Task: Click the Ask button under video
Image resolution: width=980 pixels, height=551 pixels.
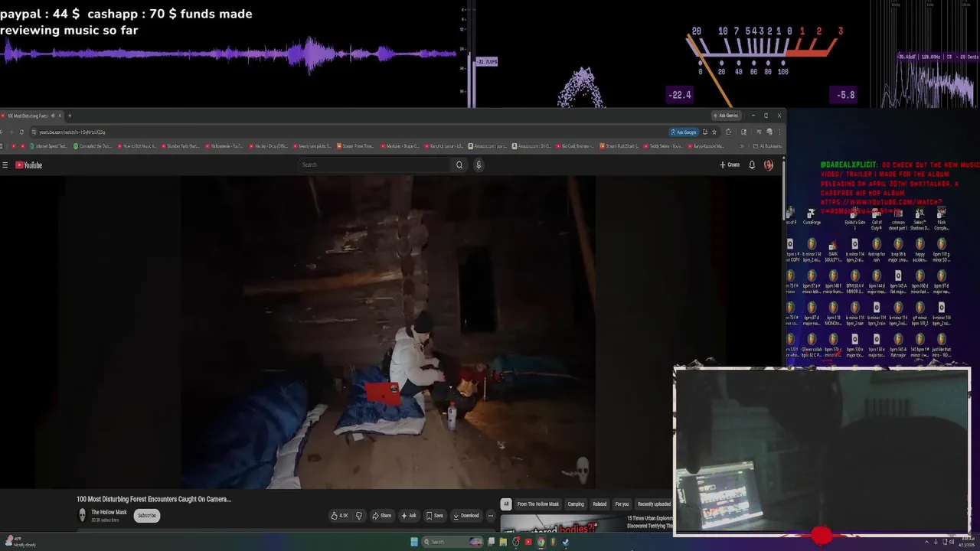Action: pos(409,515)
